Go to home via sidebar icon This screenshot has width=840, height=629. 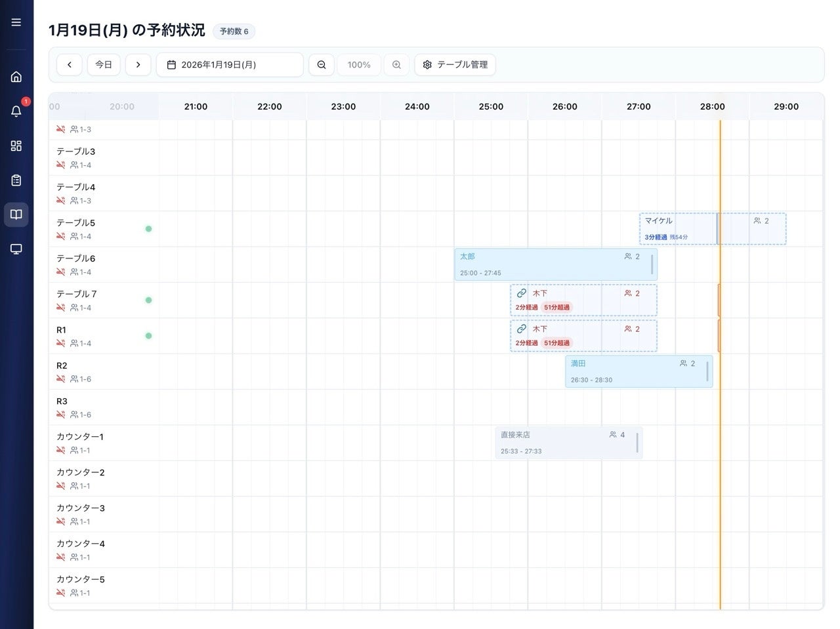tap(16, 77)
